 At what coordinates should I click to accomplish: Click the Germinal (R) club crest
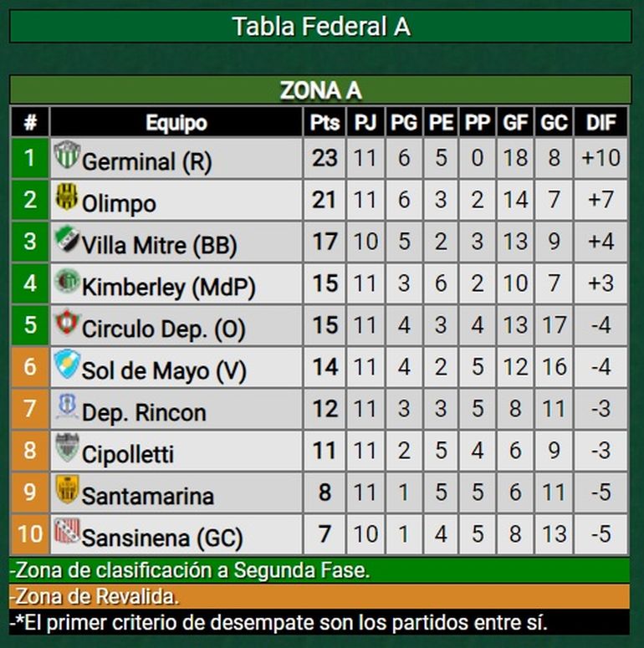click(66, 156)
